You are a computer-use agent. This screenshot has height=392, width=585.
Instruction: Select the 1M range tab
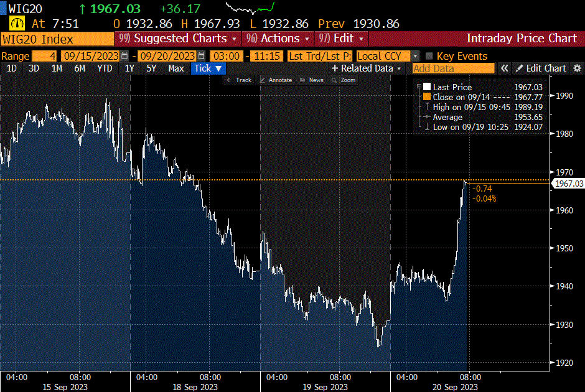(x=57, y=68)
